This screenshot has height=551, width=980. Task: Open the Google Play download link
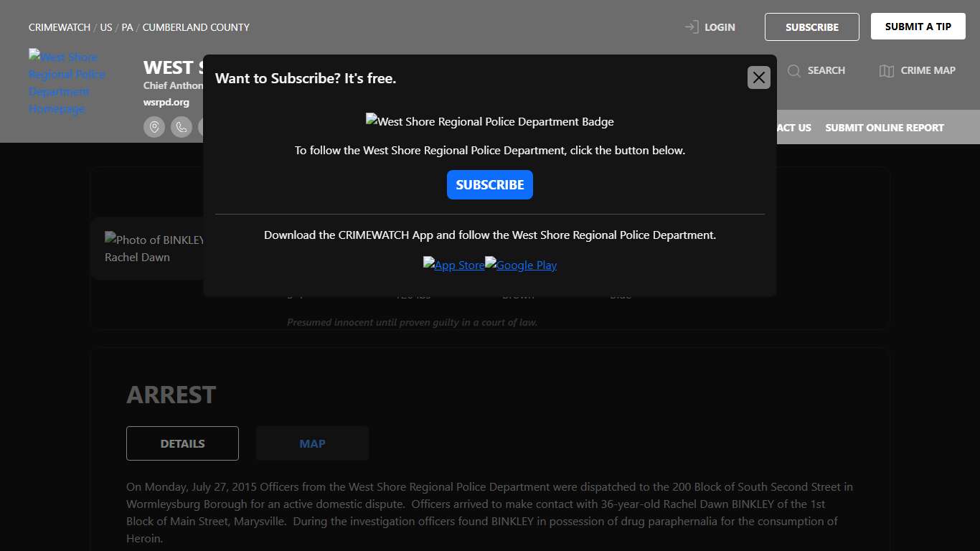pos(521,265)
